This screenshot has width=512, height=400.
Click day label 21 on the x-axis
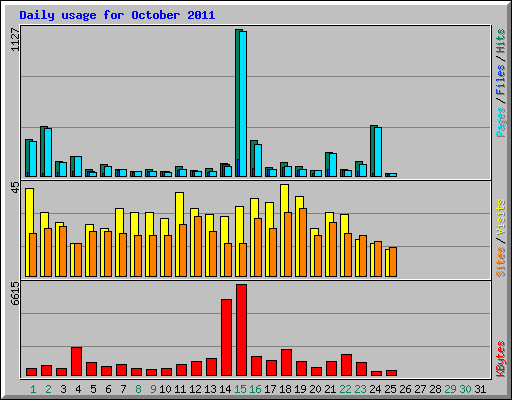click(330, 389)
